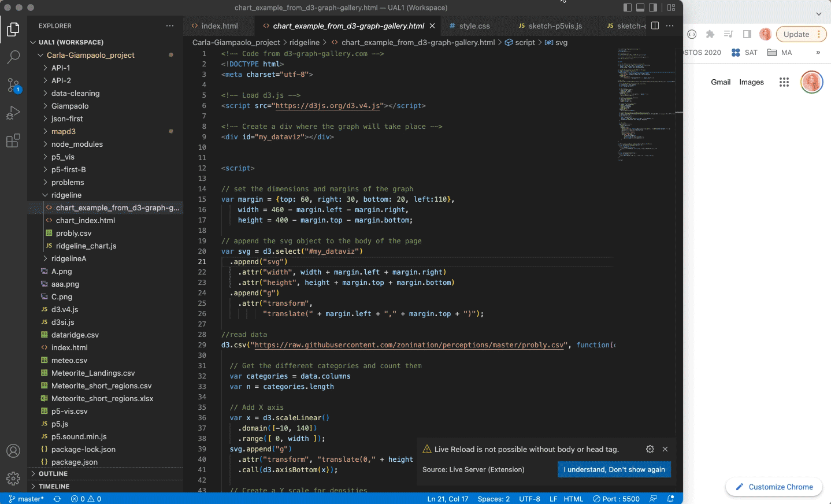831x504 pixels.
Task: Toggle primary side bar layout button
Action: coord(628,8)
